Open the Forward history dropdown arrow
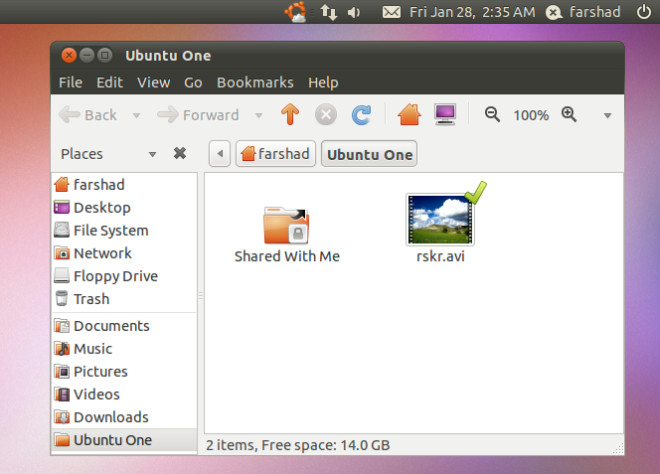 point(258,115)
